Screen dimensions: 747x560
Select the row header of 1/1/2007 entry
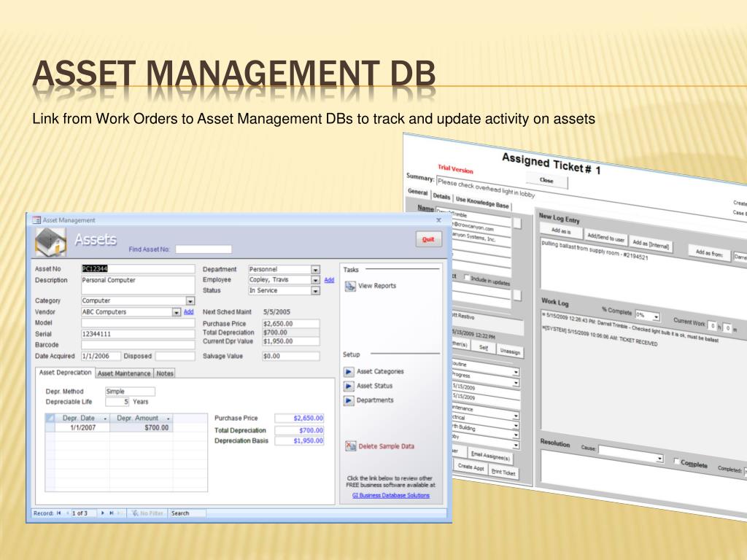50,427
